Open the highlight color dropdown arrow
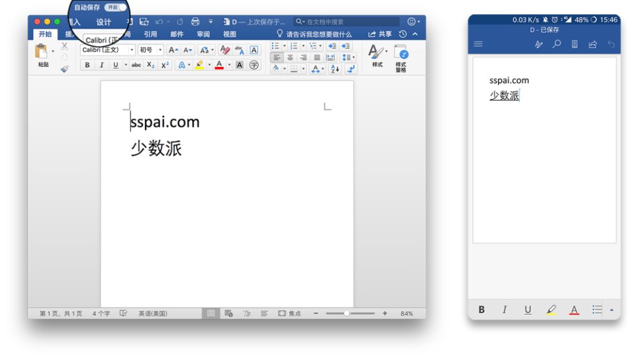644x363 pixels. (209, 65)
